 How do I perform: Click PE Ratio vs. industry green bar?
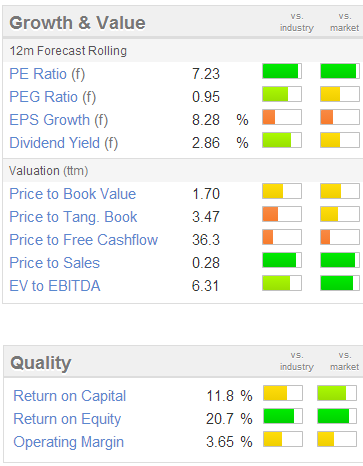282,71
